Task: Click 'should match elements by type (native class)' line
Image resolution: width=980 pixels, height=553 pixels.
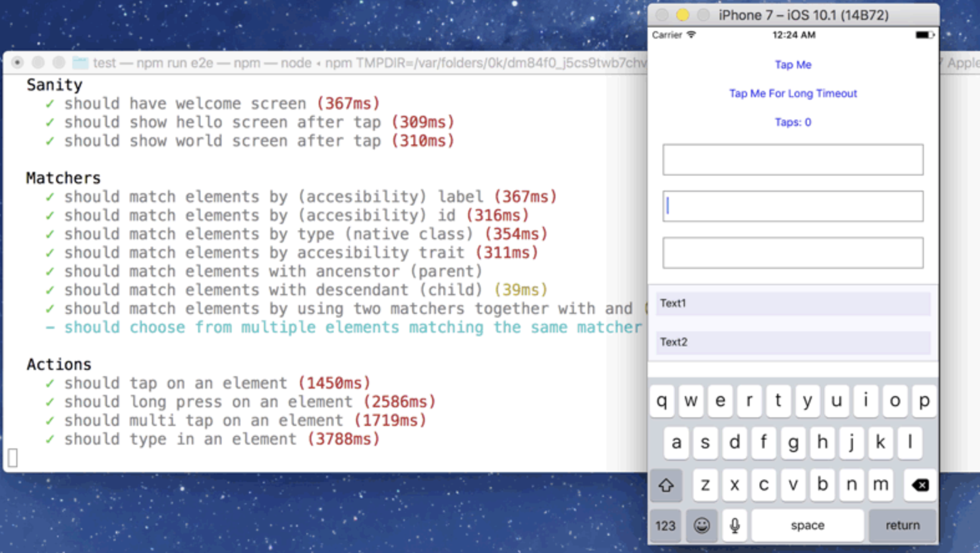Action: pos(296,234)
